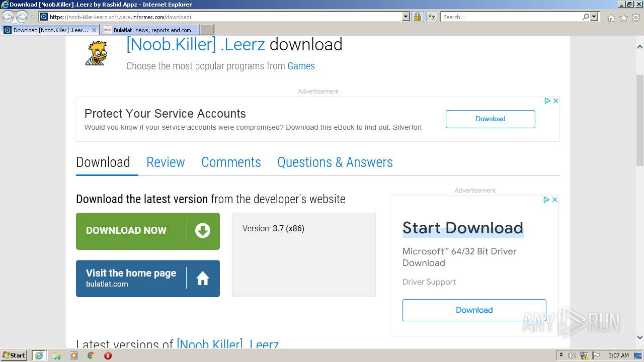Image resolution: width=644 pixels, height=362 pixels.
Task: Switch to the Bulatlat news tab
Action: [x=150, y=30]
